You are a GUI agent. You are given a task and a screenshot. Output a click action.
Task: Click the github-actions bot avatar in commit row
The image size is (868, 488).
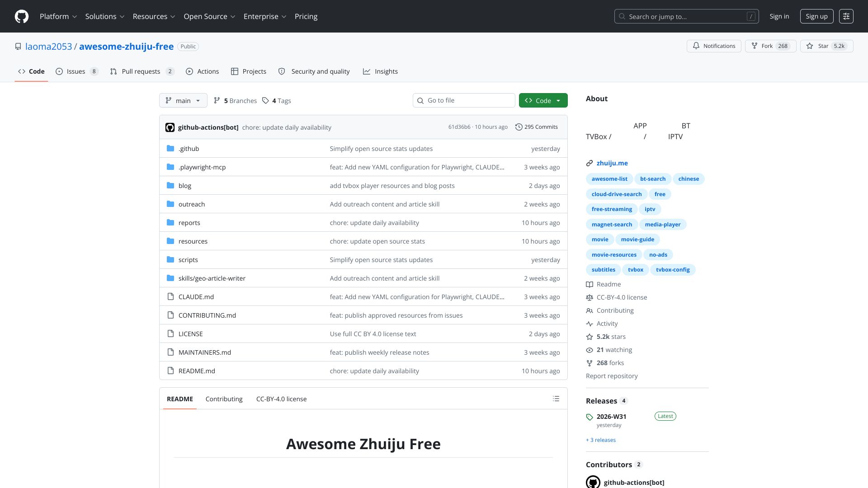pyautogui.click(x=170, y=127)
